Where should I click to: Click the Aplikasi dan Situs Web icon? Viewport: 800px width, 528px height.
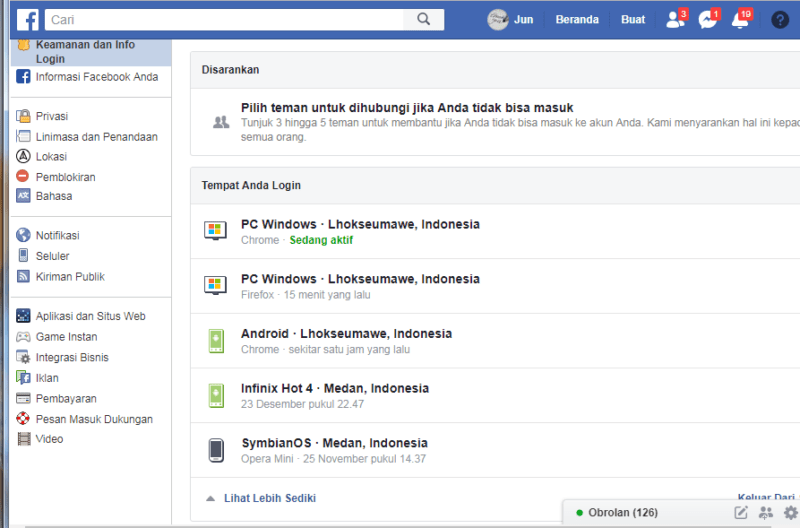click(23, 316)
